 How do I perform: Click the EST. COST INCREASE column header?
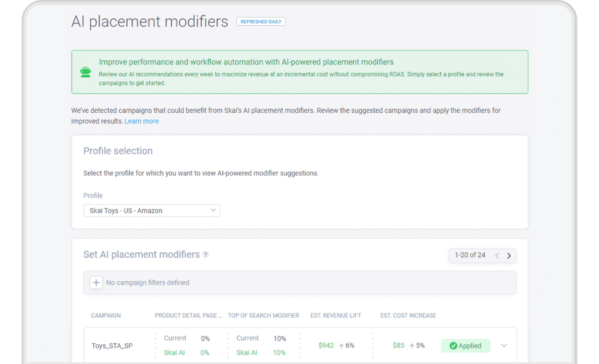pyautogui.click(x=408, y=316)
